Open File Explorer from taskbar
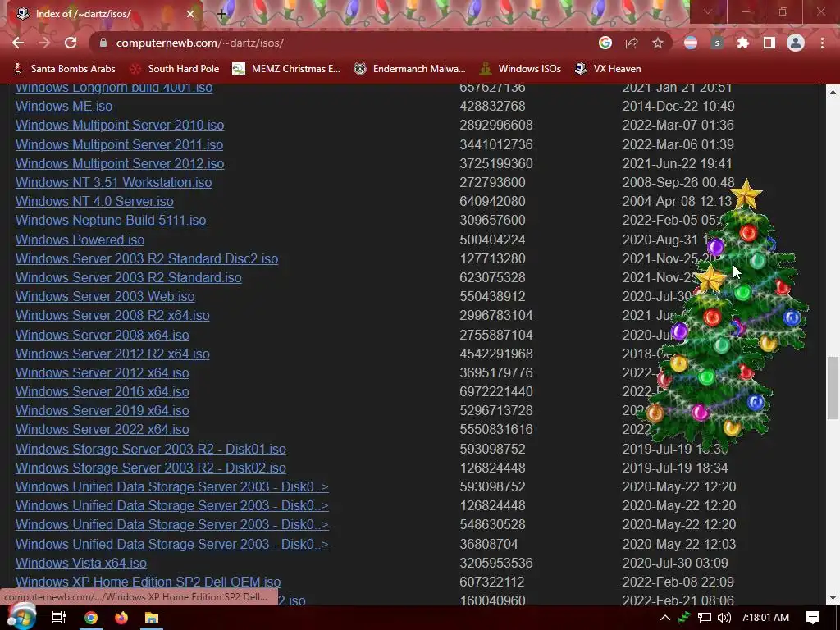The image size is (840, 630). 152,618
